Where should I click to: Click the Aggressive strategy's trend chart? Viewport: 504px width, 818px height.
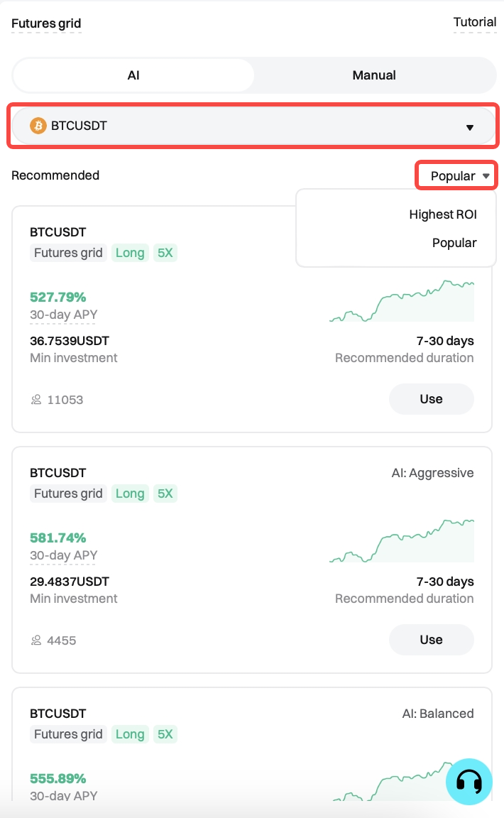point(402,542)
